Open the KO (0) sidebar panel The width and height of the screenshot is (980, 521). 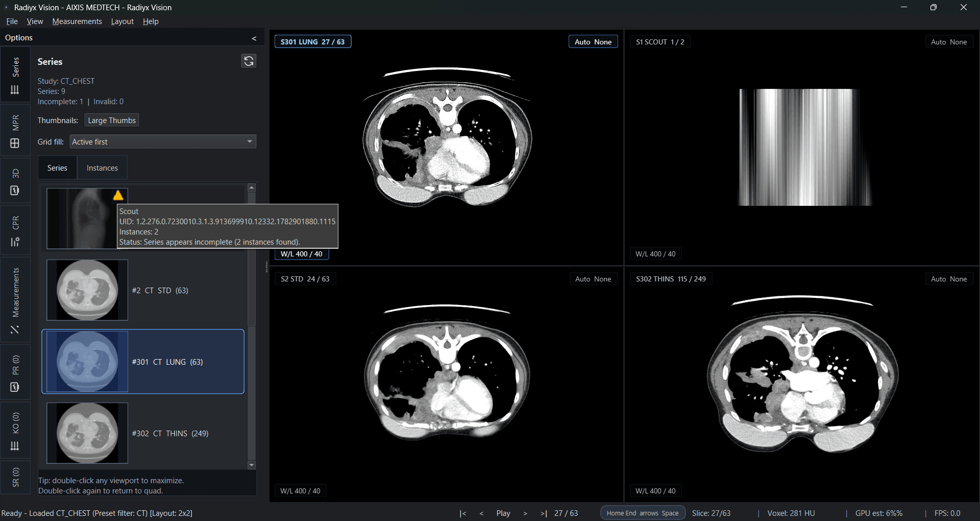[15, 431]
